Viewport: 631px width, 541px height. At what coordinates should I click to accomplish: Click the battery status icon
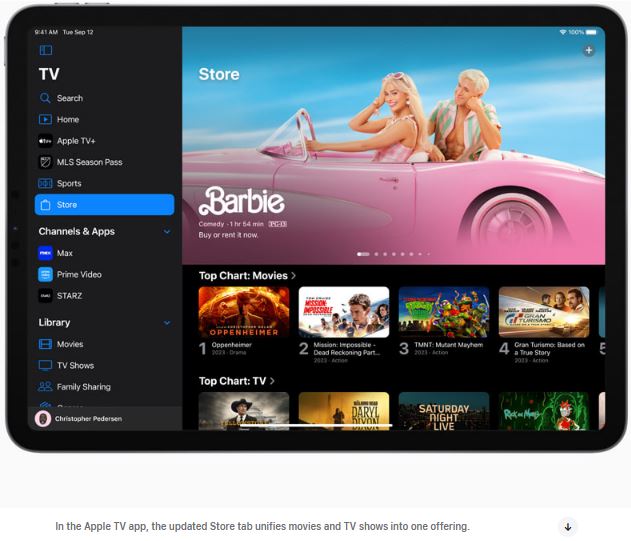coord(591,32)
